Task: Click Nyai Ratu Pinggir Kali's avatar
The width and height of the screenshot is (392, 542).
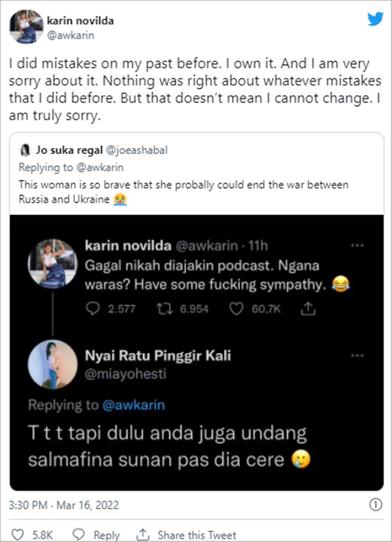Action: 52,365
